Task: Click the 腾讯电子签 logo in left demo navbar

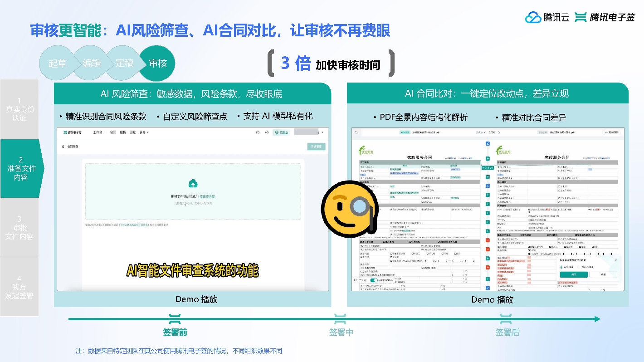Action: 72,132
